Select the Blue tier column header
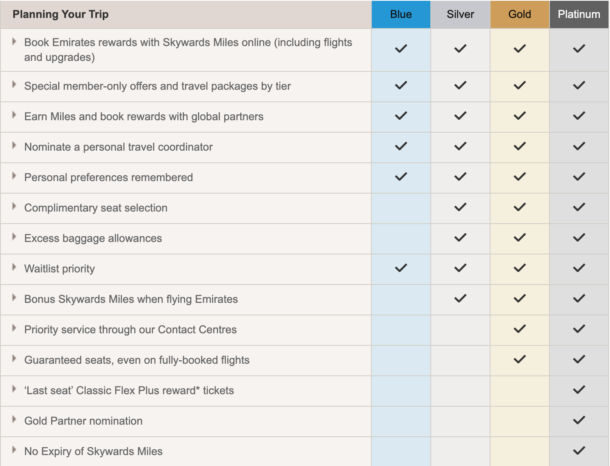The image size is (610, 466). pos(400,15)
